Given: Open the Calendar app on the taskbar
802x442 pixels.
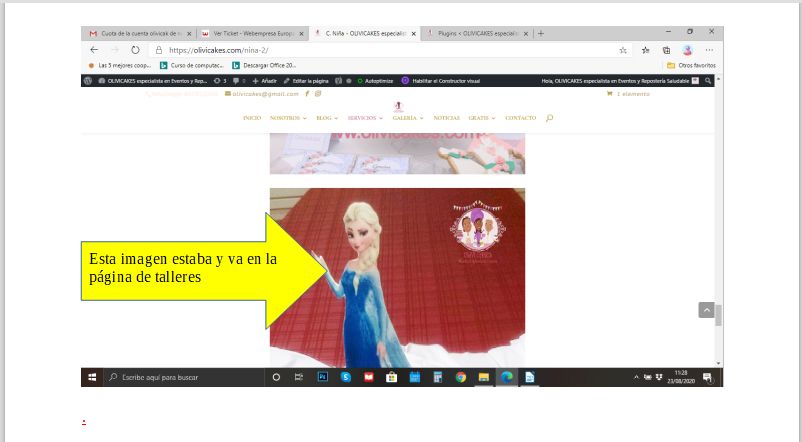Looking at the screenshot, I should point(415,377).
